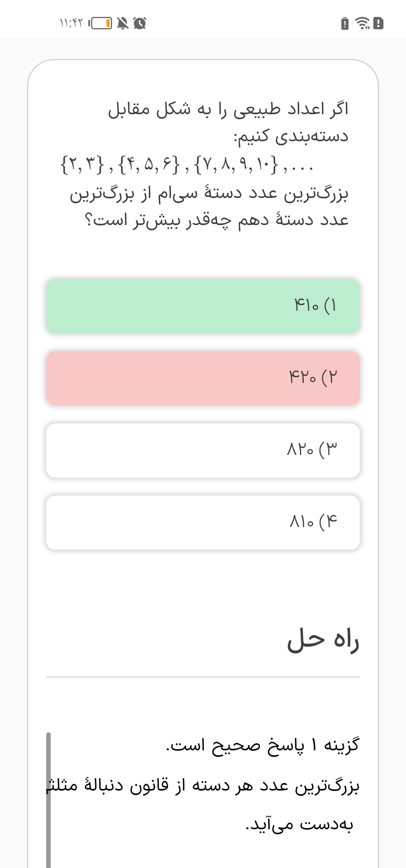Tap the number sets sequence expression
Screen dimensions: 406x868
tap(186, 164)
